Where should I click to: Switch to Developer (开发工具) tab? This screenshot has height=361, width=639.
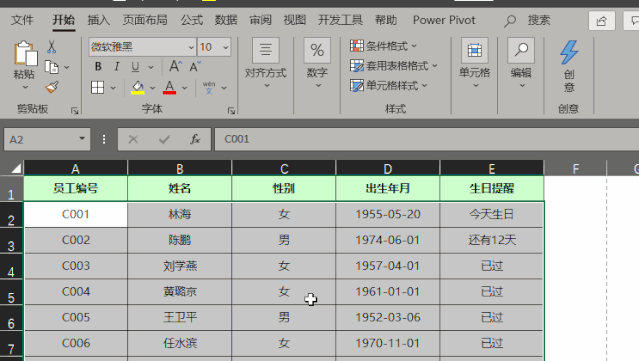point(340,20)
